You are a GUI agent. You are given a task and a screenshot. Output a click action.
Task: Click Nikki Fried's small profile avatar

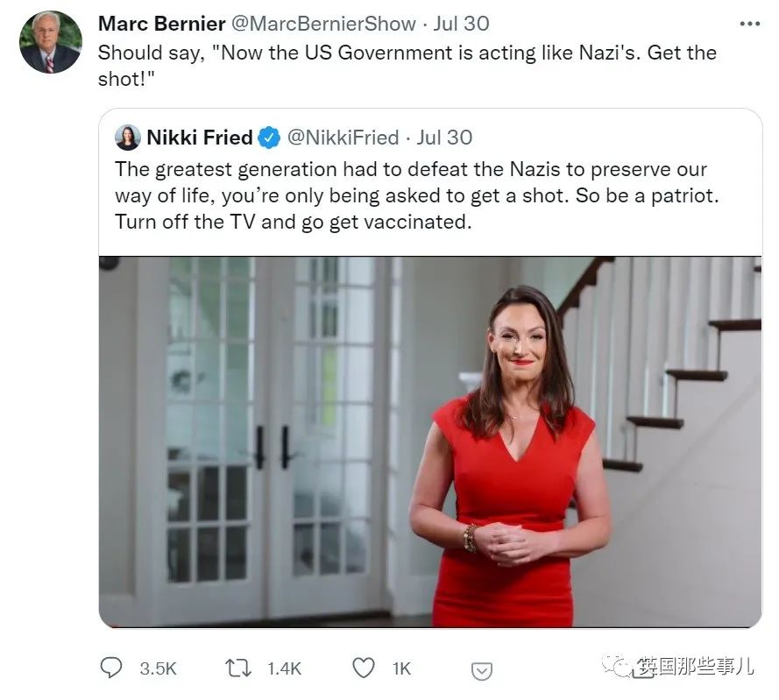coord(128,138)
